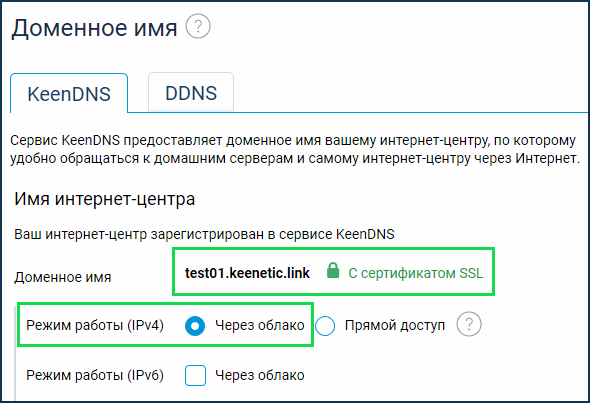Select the test01.keenetic.link domain name
Image resolution: width=590 pixels, height=403 pixels.
pyautogui.click(x=247, y=273)
